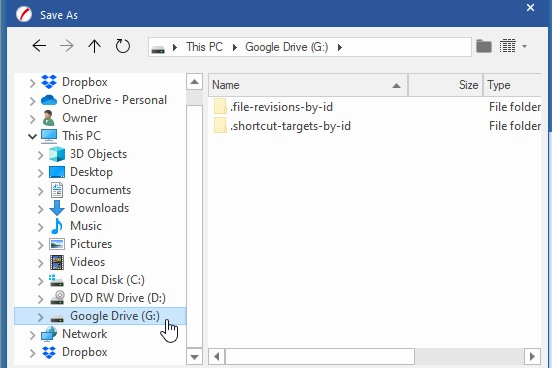The height and width of the screenshot is (368, 552).
Task: Refresh the current folder view
Action: coord(123,46)
